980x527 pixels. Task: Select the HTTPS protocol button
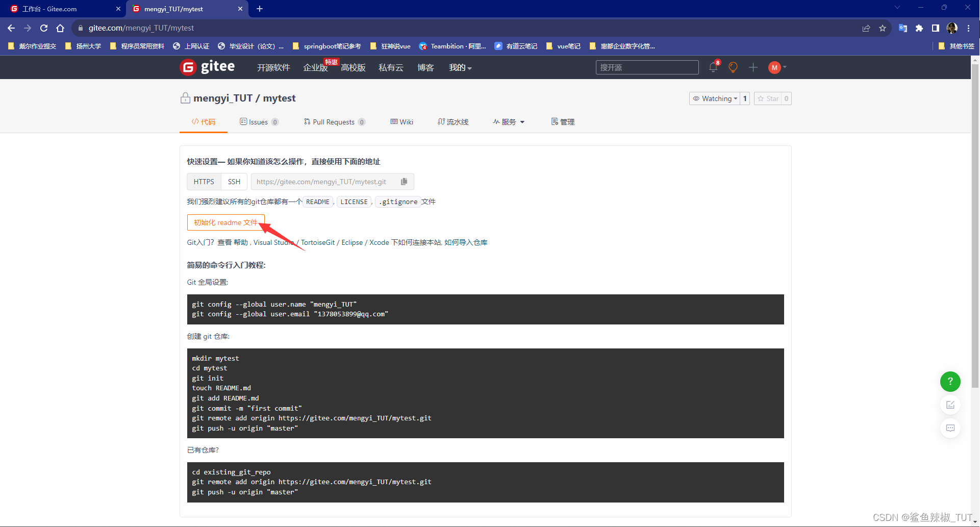pyautogui.click(x=204, y=182)
